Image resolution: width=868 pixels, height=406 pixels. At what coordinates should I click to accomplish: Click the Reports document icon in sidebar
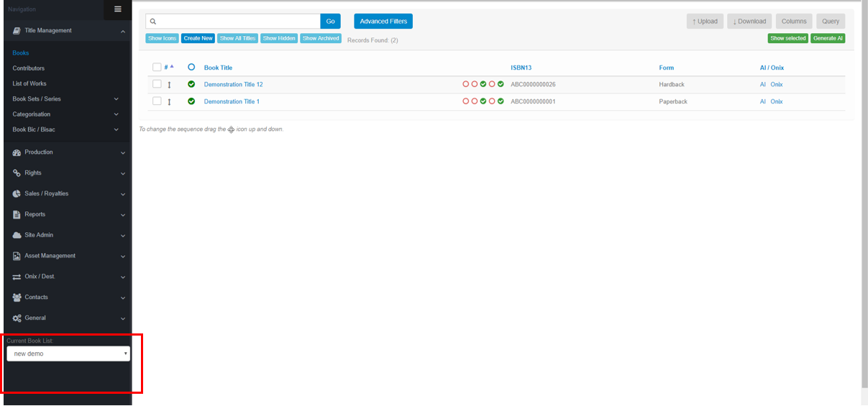[17, 215]
